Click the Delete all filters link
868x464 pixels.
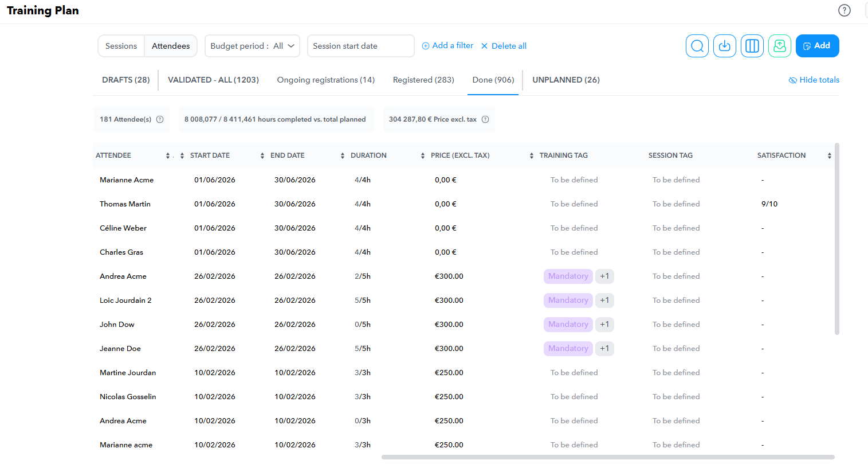504,46
